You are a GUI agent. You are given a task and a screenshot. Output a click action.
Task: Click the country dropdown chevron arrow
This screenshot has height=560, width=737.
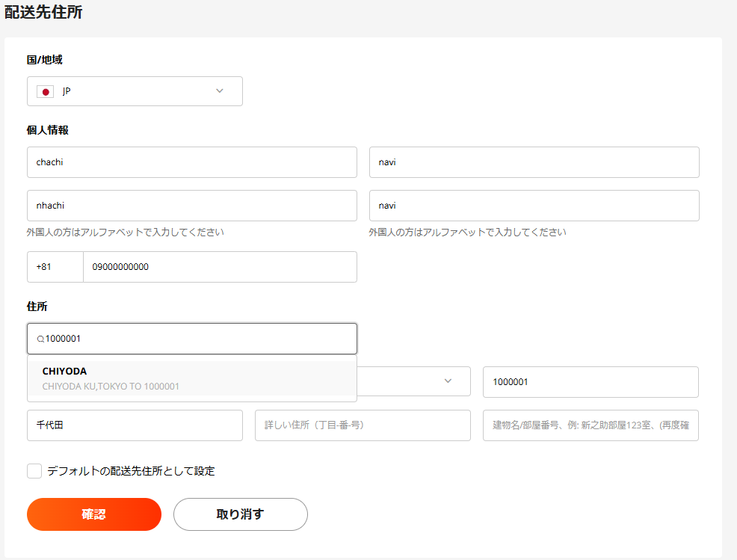(220, 91)
